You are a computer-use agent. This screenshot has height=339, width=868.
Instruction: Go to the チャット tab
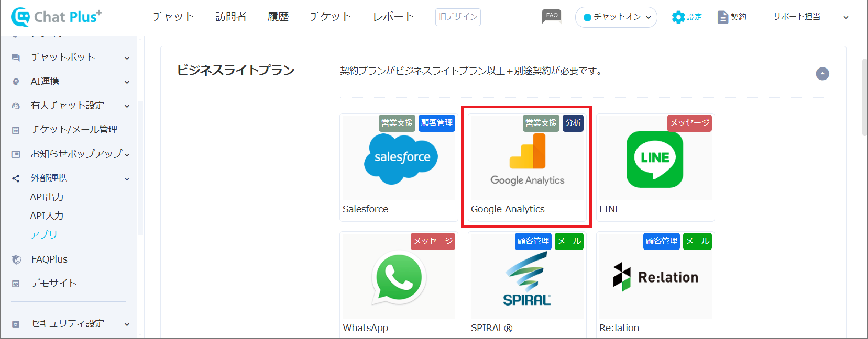(173, 17)
